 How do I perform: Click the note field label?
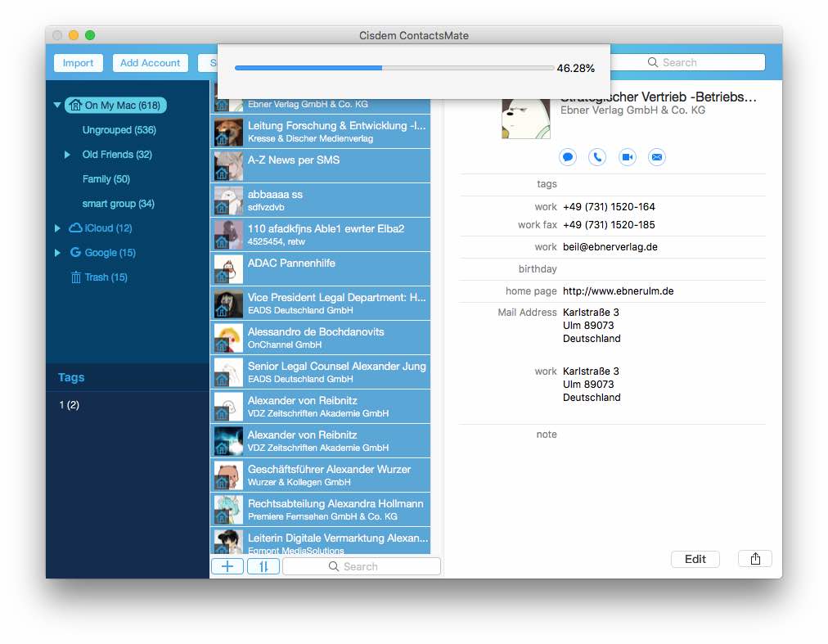(x=547, y=435)
